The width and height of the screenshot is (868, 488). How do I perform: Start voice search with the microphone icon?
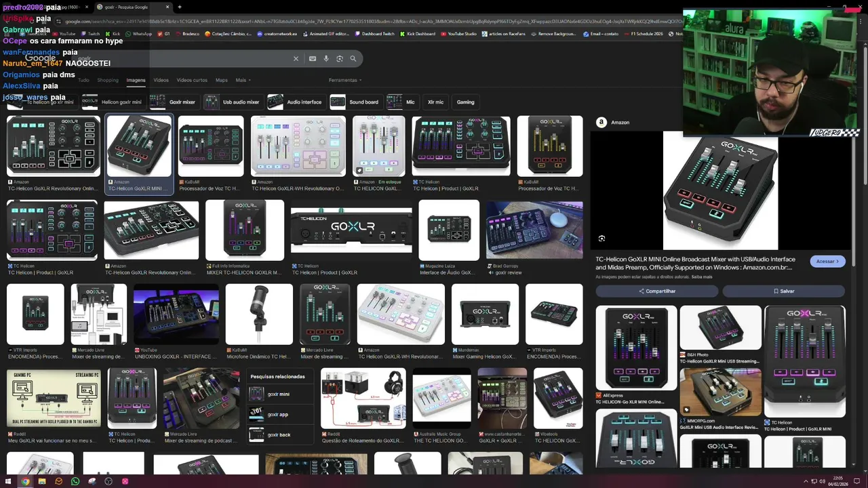pyautogui.click(x=326, y=59)
